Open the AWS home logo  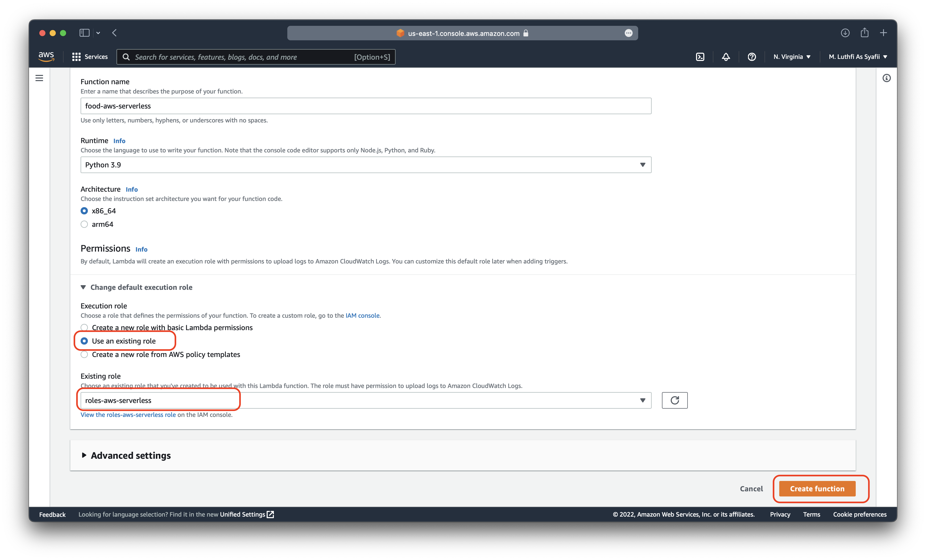point(46,57)
